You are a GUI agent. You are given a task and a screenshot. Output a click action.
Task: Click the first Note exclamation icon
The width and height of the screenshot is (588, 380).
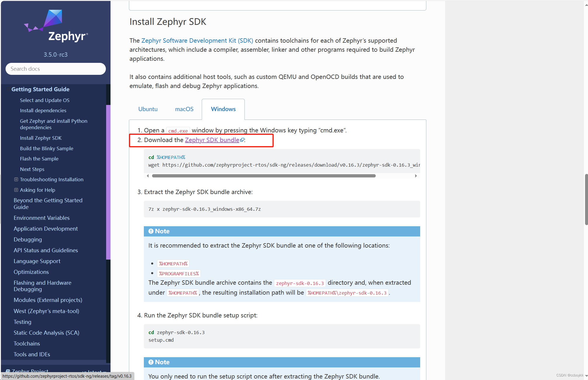pyautogui.click(x=151, y=231)
